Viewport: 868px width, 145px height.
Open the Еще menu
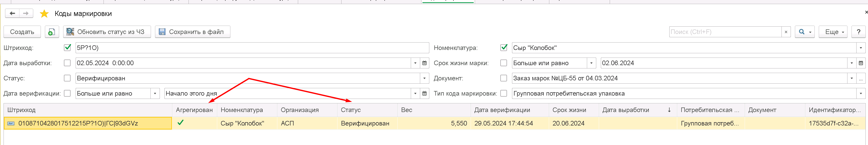[833, 32]
